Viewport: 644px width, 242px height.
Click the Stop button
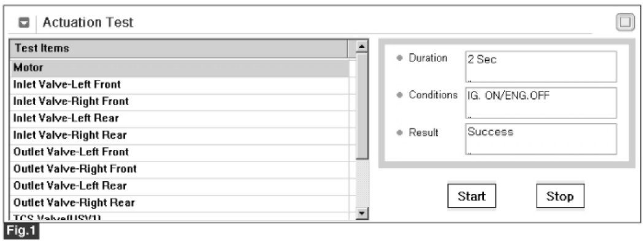pyautogui.click(x=560, y=196)
